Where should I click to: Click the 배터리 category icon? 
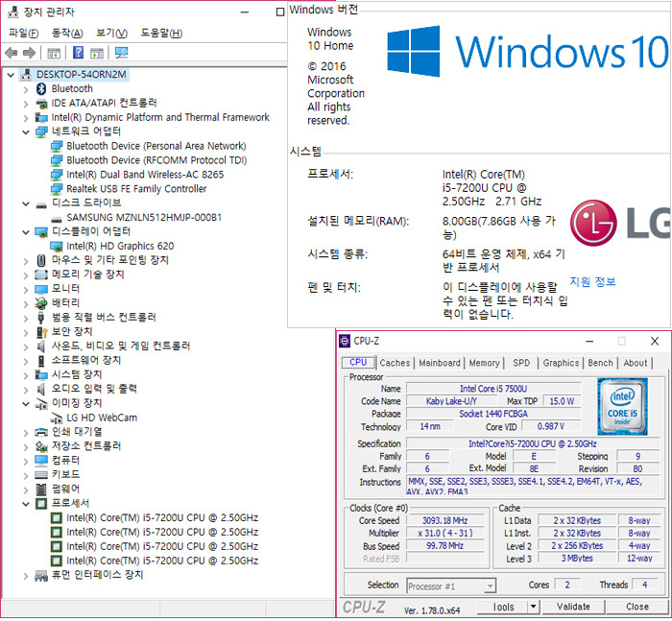(41, 303)
